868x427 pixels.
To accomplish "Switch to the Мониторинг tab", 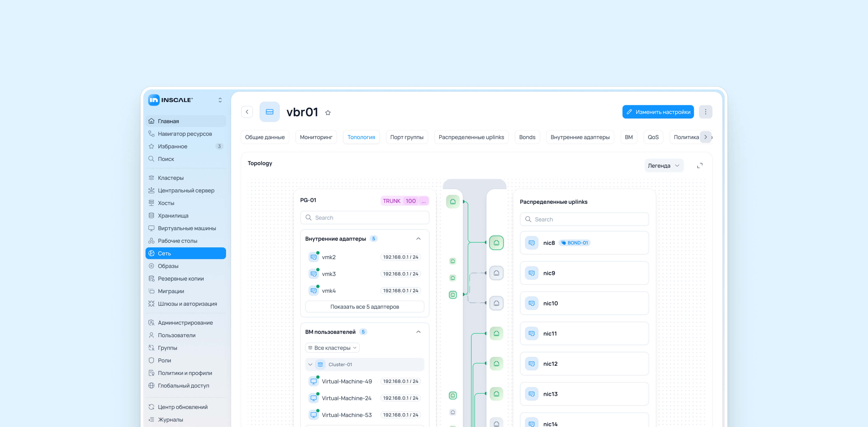I will pyautogui.click(x=316, y=137).
